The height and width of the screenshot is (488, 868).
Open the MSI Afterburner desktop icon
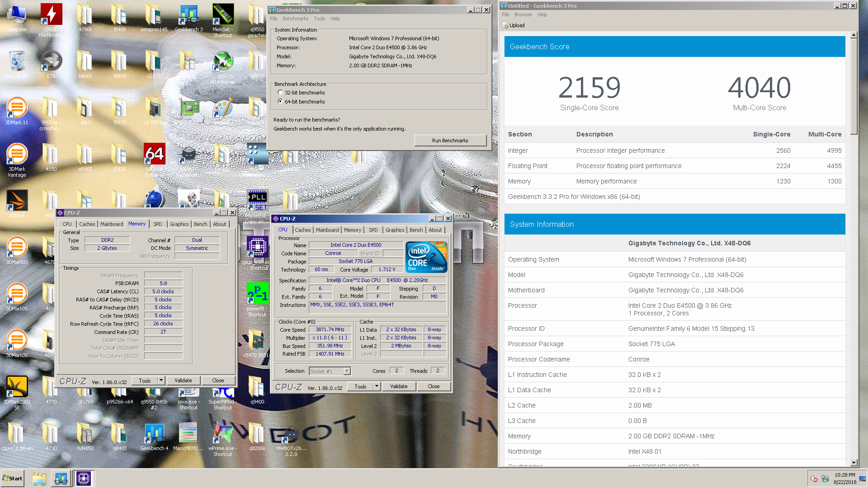click(x=223, y=67)
